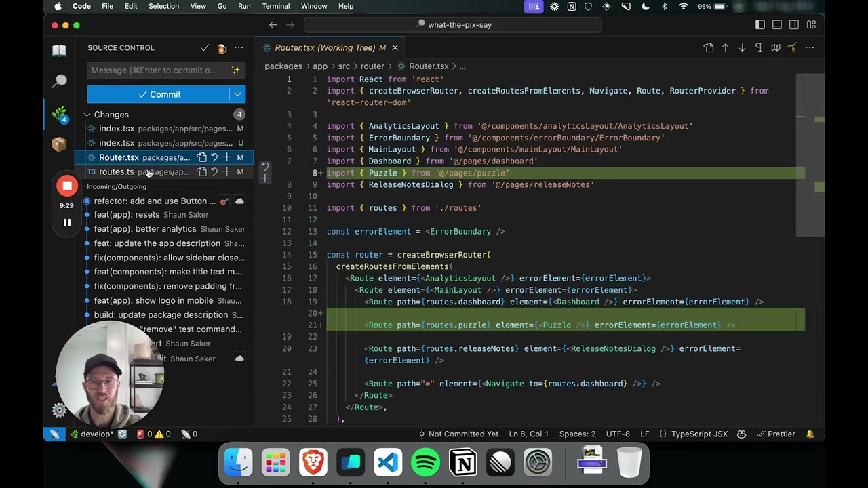Change indentation Spaces: 2
The image size is (868, 488).
point(577,434)
